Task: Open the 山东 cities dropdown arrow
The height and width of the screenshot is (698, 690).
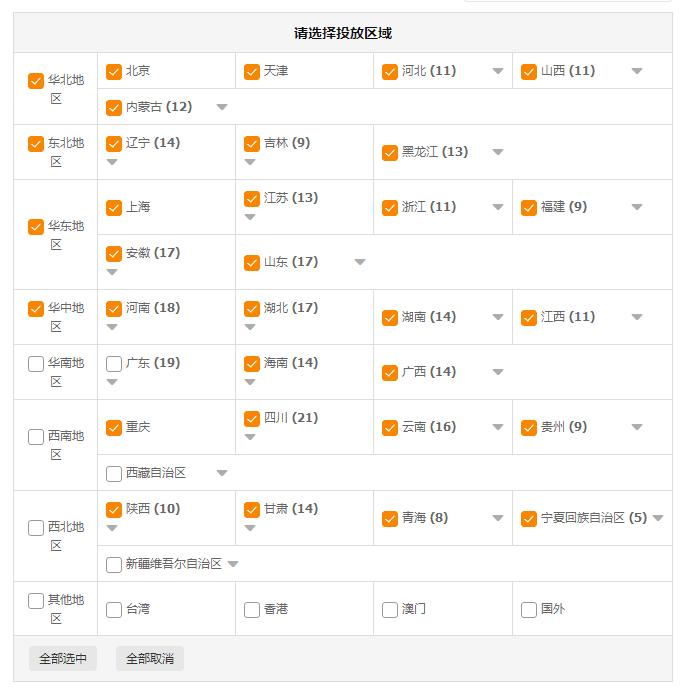Action: [x=360, y=263]
